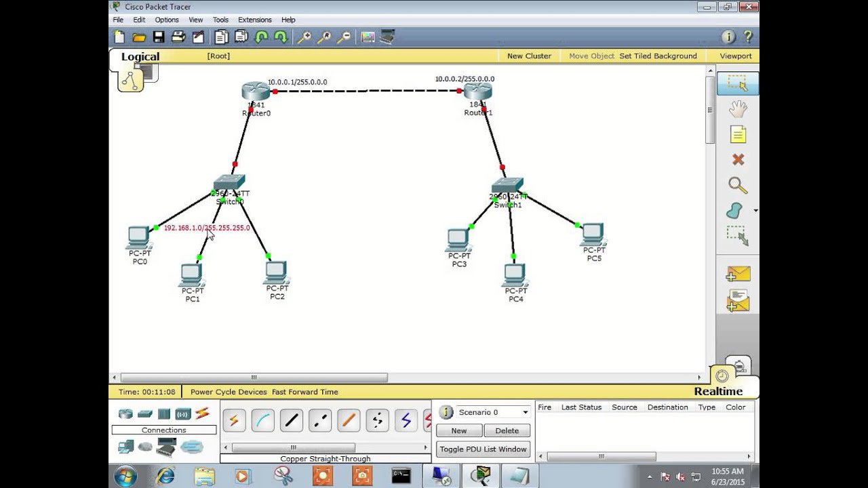Click Zoom In magnifier
Image resolution: width=868 pixels, height=488 pixels.
click(304, 37)
